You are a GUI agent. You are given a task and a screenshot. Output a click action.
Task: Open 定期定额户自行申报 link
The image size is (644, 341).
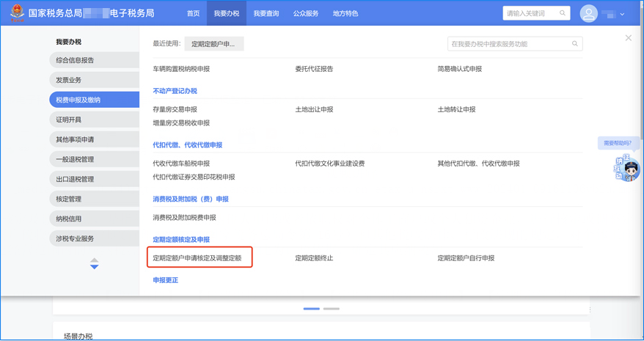466,258
